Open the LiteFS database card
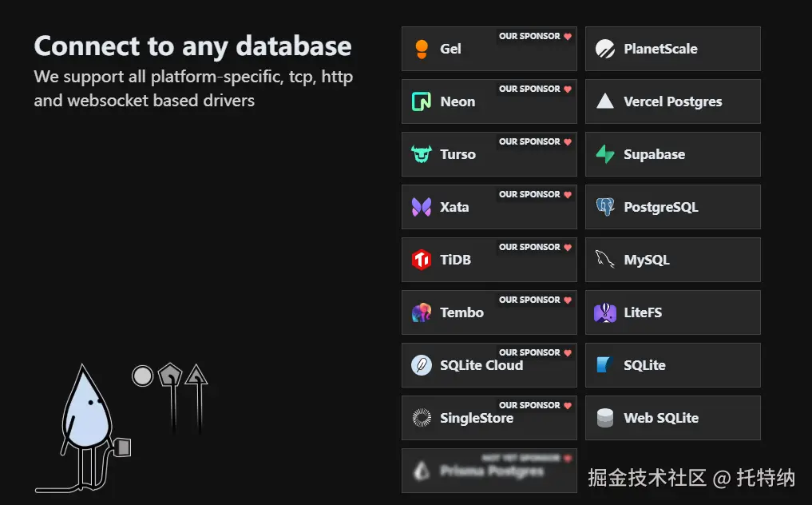Screen dimensions: 812x505 click(672, 312)
